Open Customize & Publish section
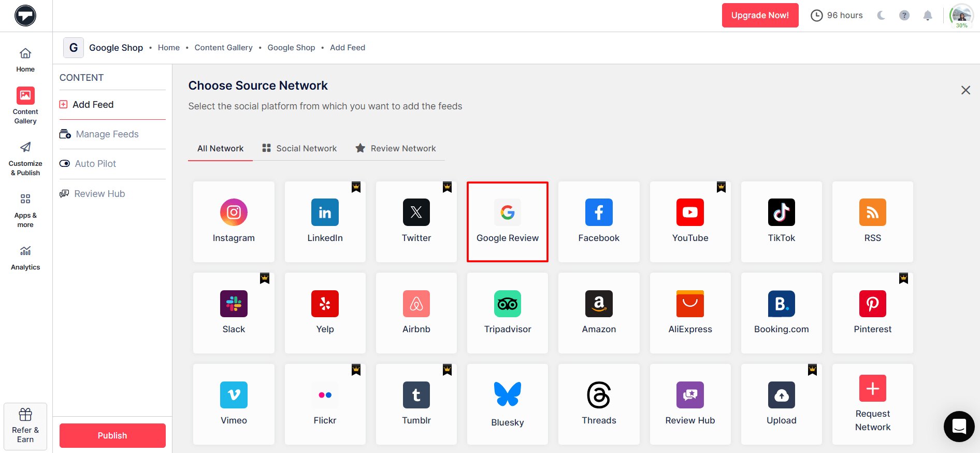The height and width of the screenshot is (453, 980). click(25, 159)
